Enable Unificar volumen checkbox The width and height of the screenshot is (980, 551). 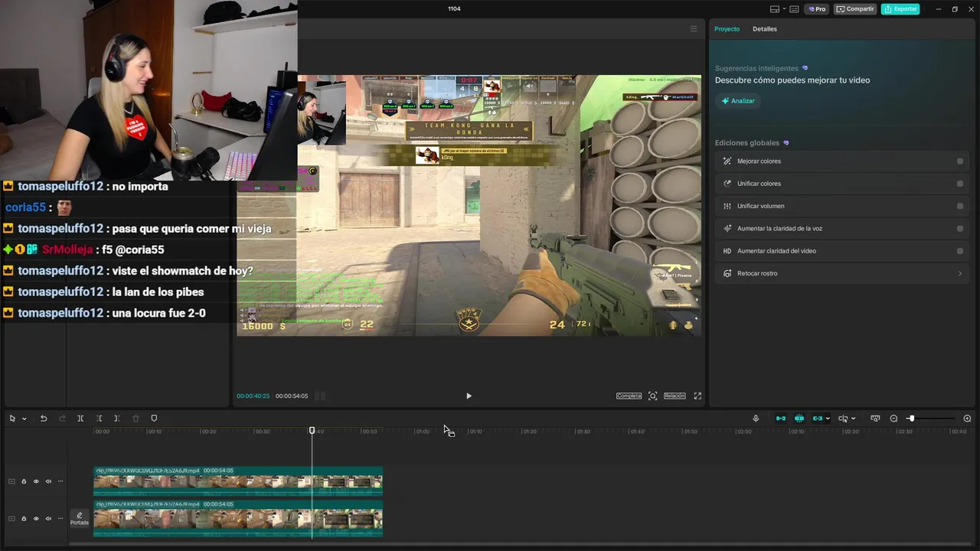(960, 206)
